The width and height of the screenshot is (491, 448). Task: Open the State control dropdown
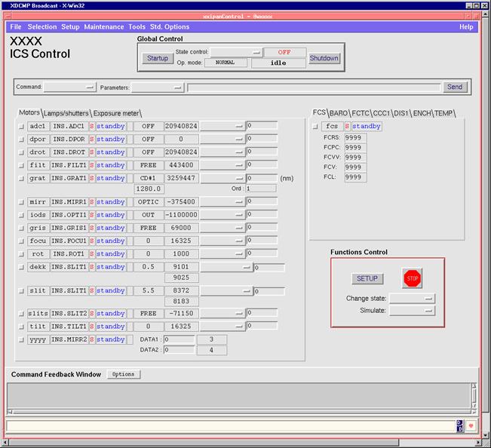tap(236, 53)
